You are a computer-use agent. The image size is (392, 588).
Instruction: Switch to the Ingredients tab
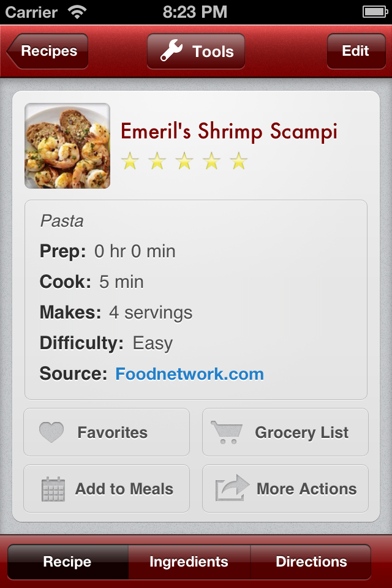(189, 561)
